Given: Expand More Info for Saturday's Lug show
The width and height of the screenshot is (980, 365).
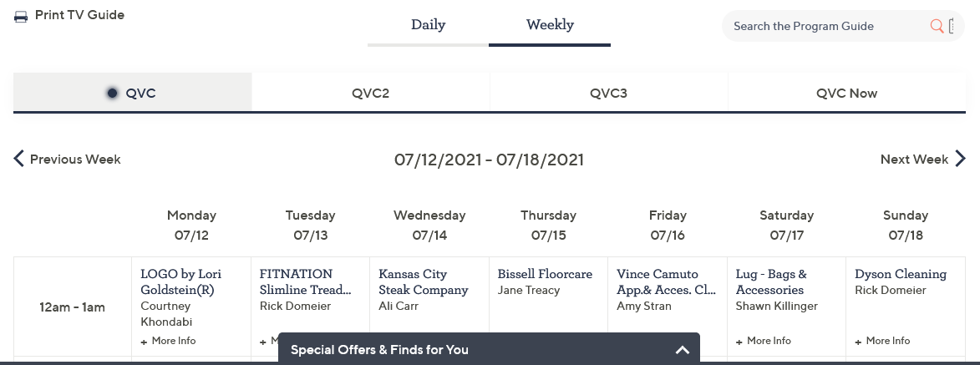Looking at the screenshot, I should 769,341.
